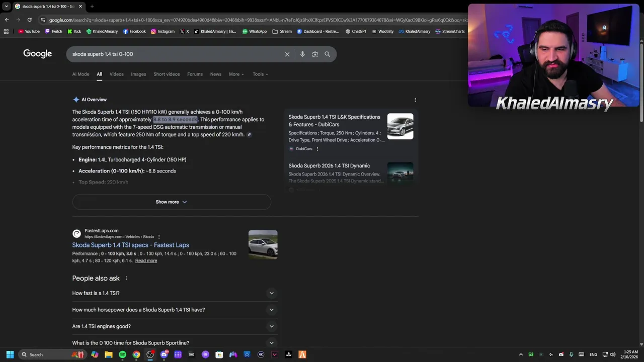Click the Windows Start button

click(10, 354)
